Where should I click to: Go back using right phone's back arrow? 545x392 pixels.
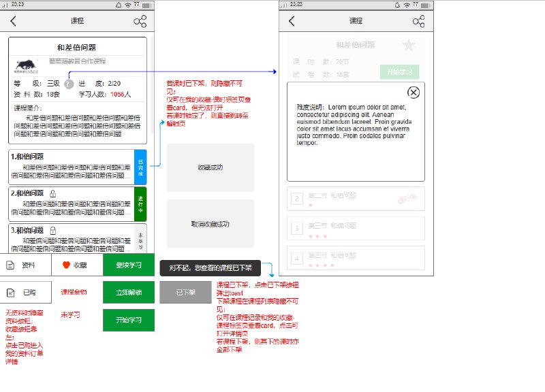(292, 21)
